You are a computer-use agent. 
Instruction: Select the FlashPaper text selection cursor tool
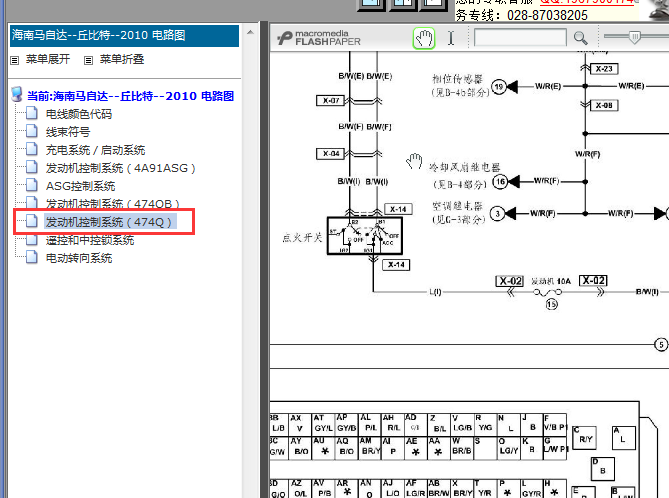tap(451, 38)
